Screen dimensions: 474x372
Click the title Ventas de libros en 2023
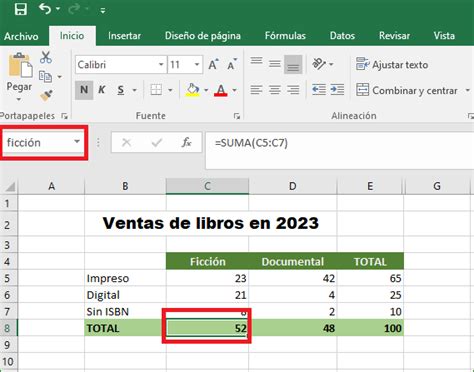pos(211,223)
